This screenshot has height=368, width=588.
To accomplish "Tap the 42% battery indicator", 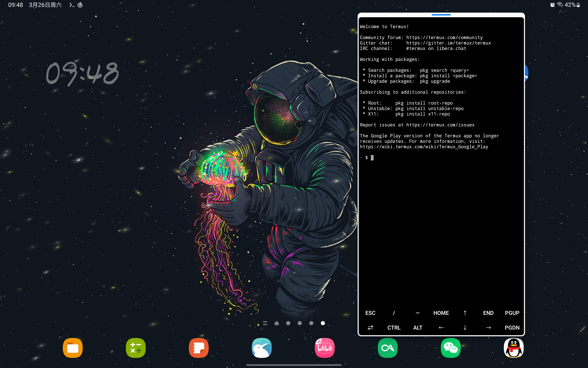I will [x=572, y=5].
